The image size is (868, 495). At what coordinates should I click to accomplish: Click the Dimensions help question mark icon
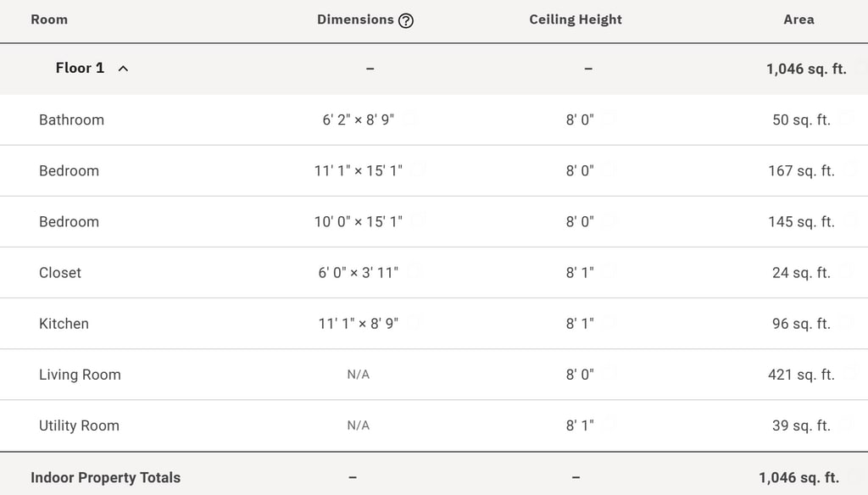click(x=406, y=20)
